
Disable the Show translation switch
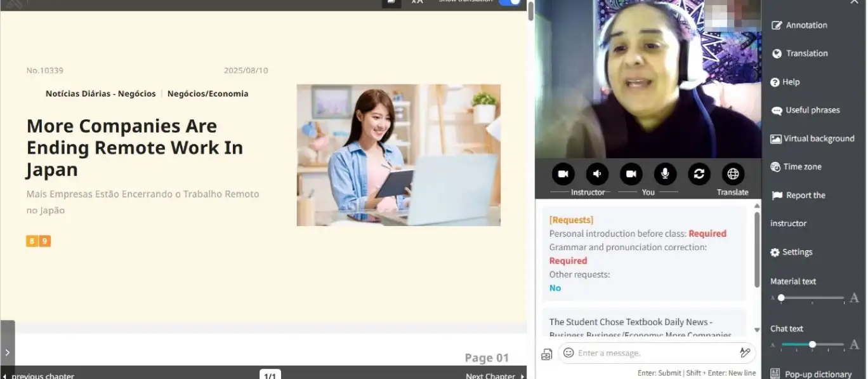click(x=510, y=2)
